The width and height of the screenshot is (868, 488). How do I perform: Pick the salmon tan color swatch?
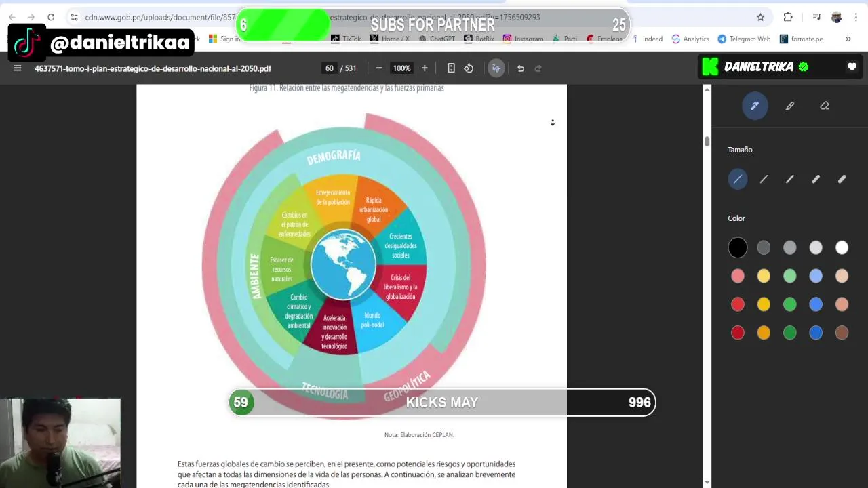tap(842, 304)
